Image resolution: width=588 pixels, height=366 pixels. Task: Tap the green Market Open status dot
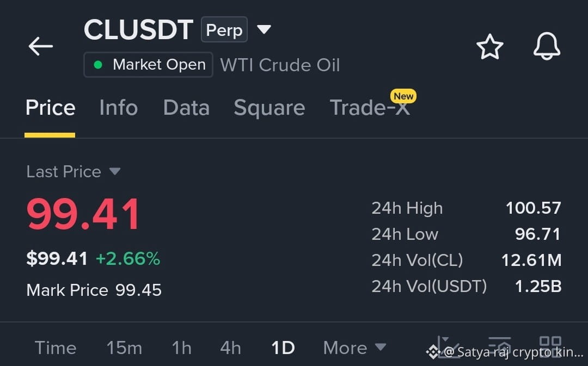click(x=98, y=65)
